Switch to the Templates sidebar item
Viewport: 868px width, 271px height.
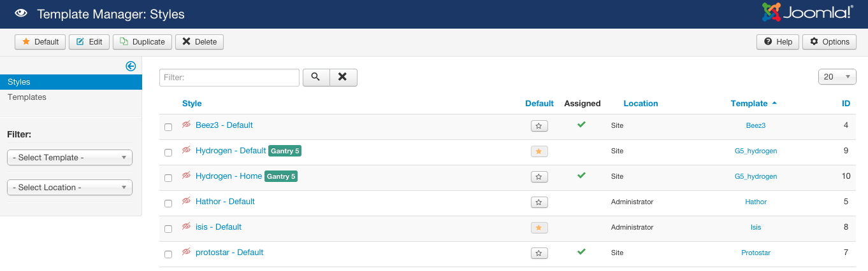tap(27, 97)
